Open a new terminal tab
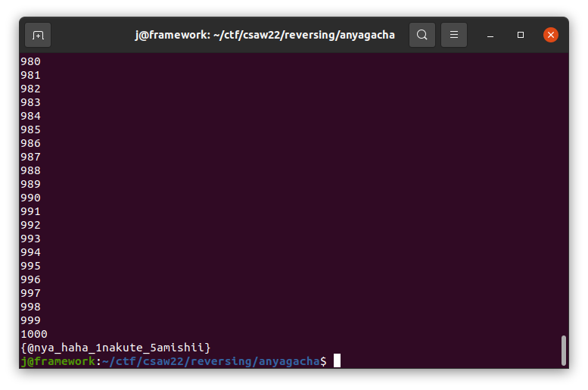The image size is (588, 390). point(38,35)
